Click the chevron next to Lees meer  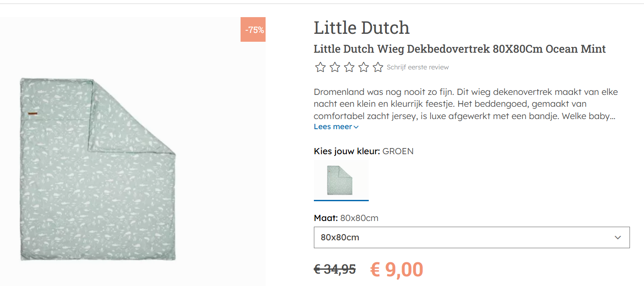tap(356, 127)
